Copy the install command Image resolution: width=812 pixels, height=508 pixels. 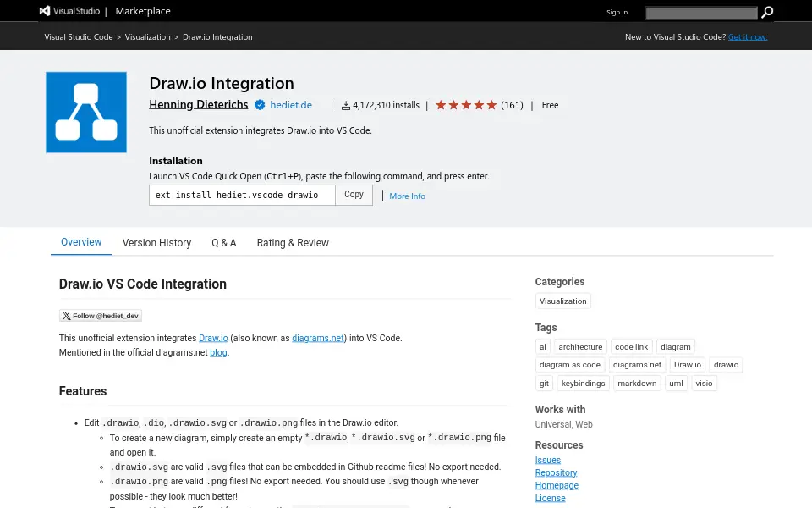pyautogui.click(x=354, y=195)
